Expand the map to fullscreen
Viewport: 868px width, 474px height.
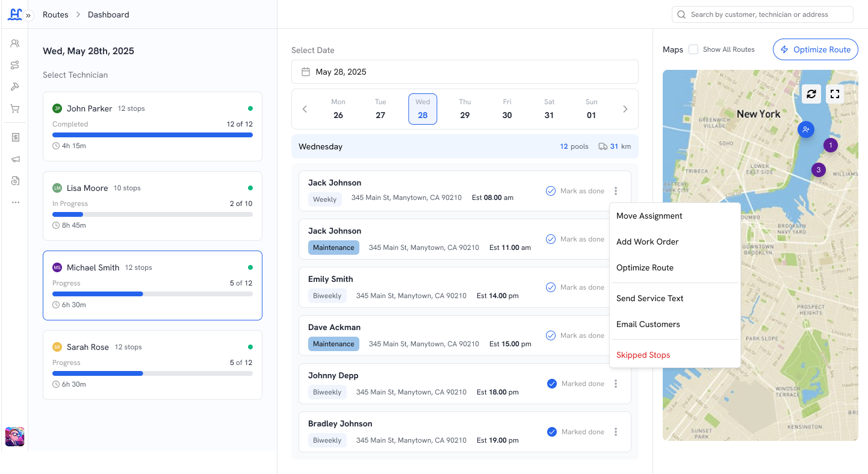point(834,94)
